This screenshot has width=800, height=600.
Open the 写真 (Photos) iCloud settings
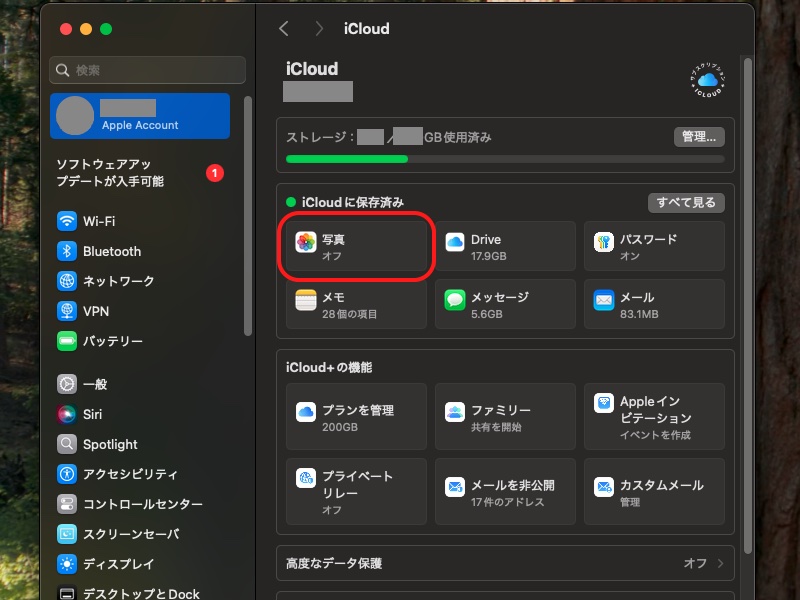(355, 246)
